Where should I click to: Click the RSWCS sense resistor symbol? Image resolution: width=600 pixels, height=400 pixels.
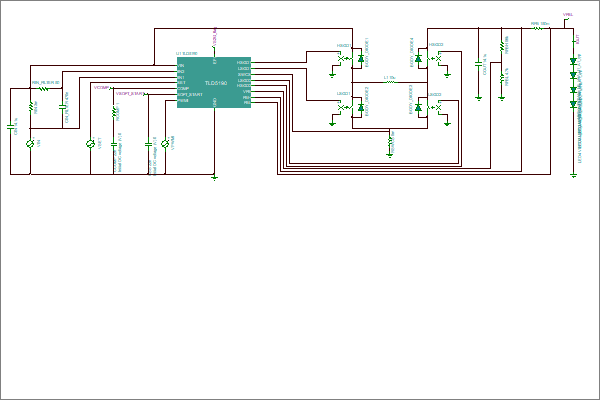(390, 142)
